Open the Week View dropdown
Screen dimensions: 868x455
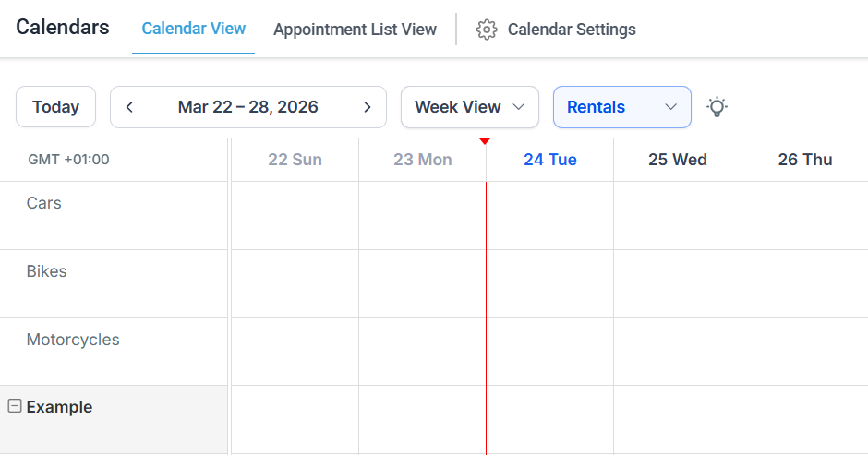(469, 107)
